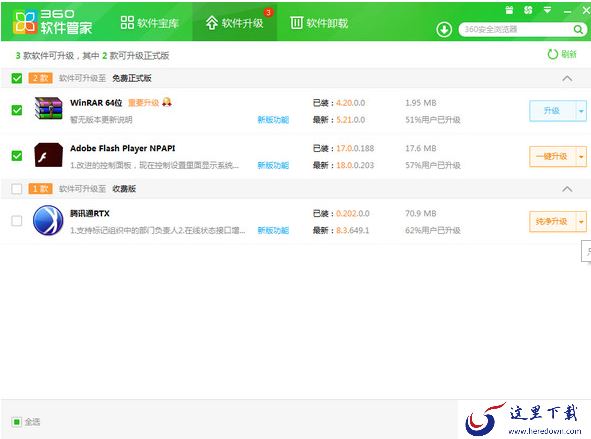The height and width of the screenshot is (439, 591).
Task: Open the download manager arrow icon
Action: tap(444, 29)
